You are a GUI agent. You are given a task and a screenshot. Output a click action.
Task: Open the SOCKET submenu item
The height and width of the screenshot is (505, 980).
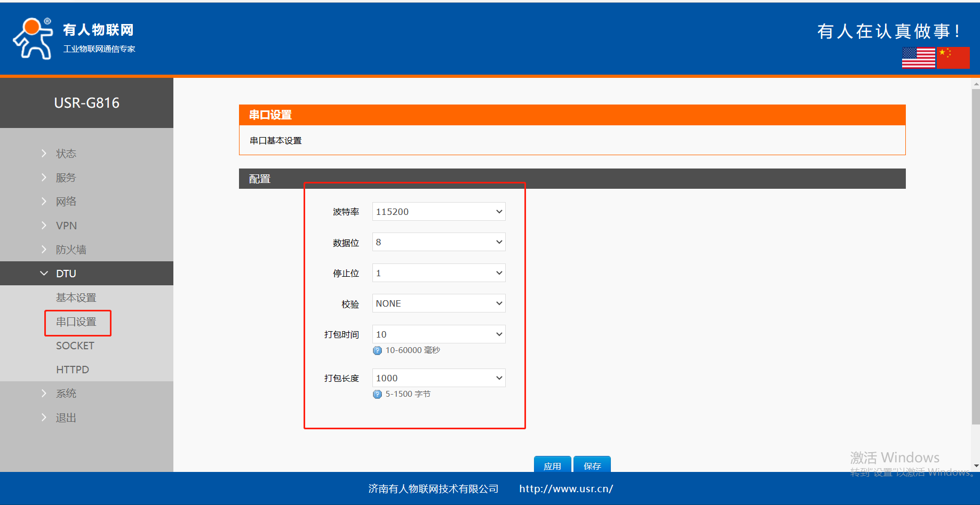75,346
